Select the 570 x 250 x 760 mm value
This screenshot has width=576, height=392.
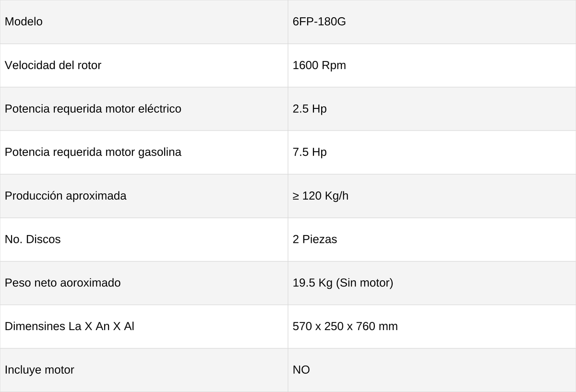345,327
